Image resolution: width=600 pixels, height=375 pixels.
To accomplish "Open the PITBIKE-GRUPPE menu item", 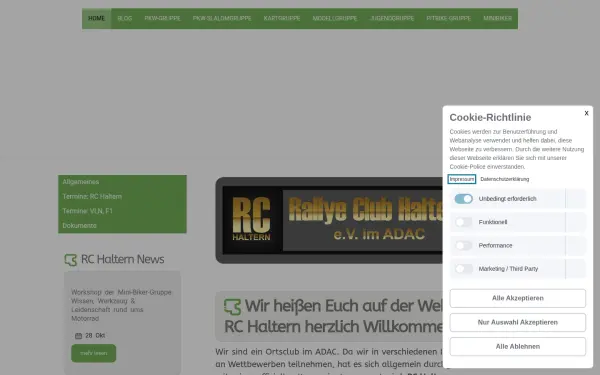I will [x=448, y=18].
